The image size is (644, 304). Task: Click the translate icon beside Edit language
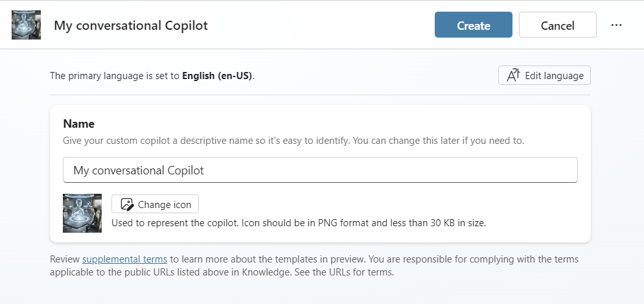point(513,75)
